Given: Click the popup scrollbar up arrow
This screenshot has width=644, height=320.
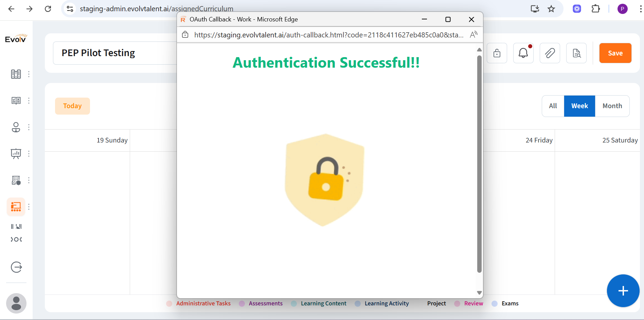Looking at the screenshot, I should (479, 50).
